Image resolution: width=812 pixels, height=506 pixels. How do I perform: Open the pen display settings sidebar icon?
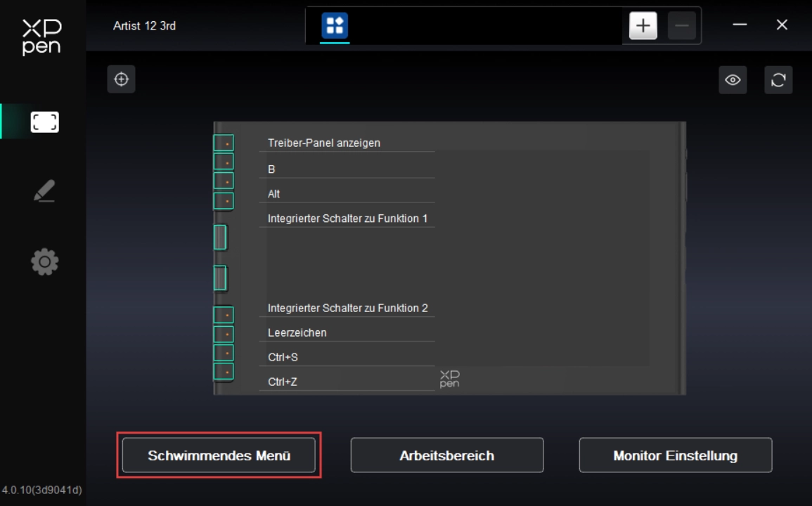(x=44, y=122)
